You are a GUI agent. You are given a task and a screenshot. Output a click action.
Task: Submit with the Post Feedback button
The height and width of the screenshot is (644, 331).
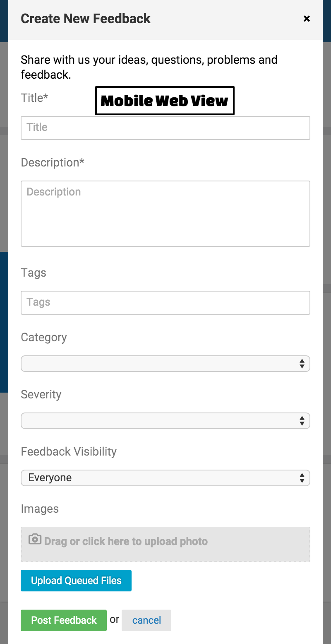coord(64,620)
